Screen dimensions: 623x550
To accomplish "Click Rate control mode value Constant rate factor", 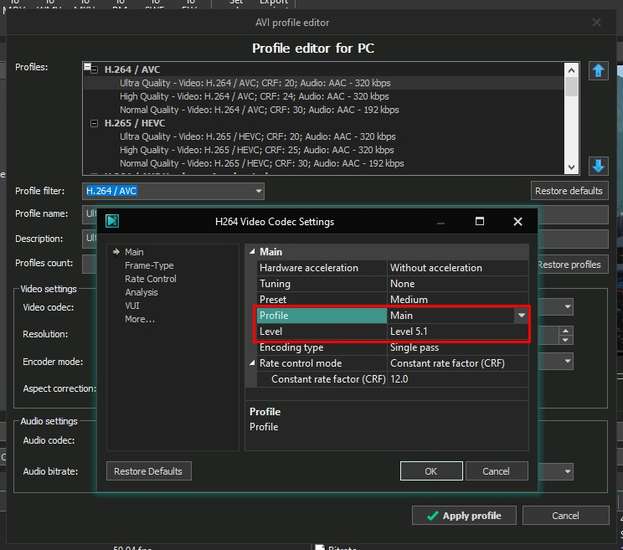I will pyautogui.click(x=458, y=363).
